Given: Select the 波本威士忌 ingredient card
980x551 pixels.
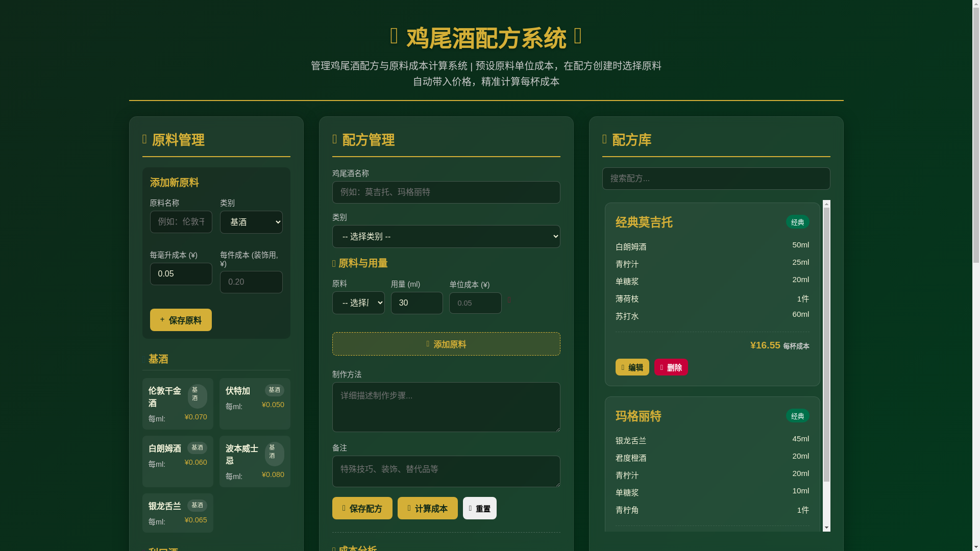Looking at the screenshot, I should click(x=255, y=461).
